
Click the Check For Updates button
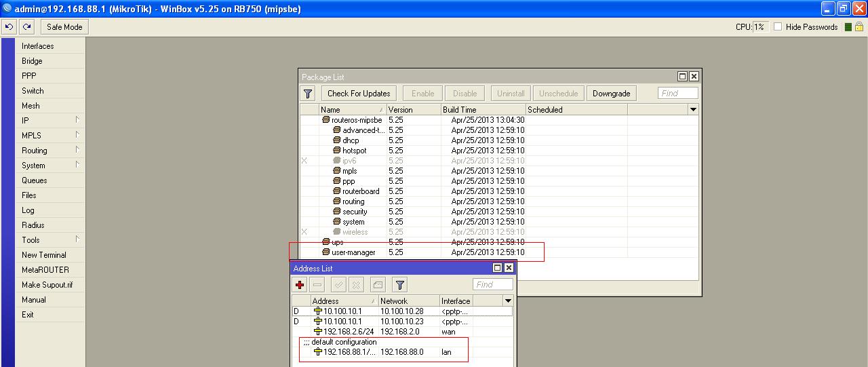[x=359, y=94]
